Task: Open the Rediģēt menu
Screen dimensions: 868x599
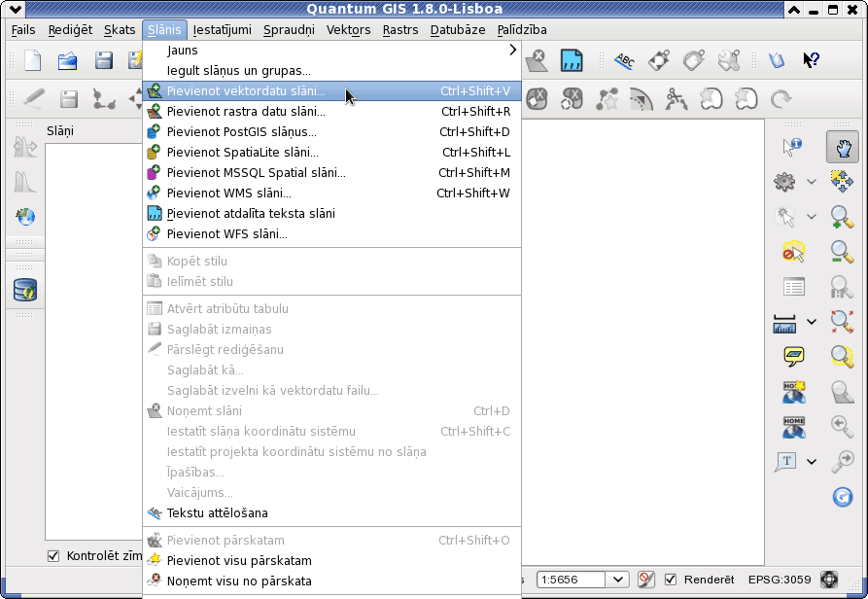Action: (x=70, y=30)
